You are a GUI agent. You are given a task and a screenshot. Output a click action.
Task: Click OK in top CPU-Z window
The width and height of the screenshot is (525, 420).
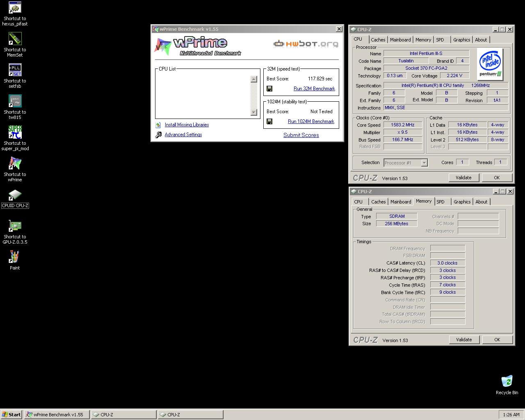coord(497,178)
